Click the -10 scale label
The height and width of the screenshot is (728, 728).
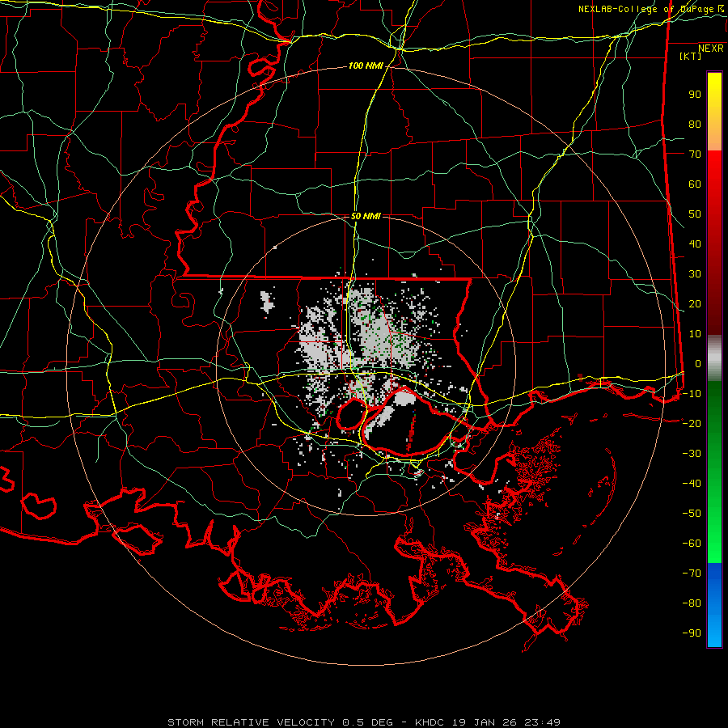[x=692, y=394]
